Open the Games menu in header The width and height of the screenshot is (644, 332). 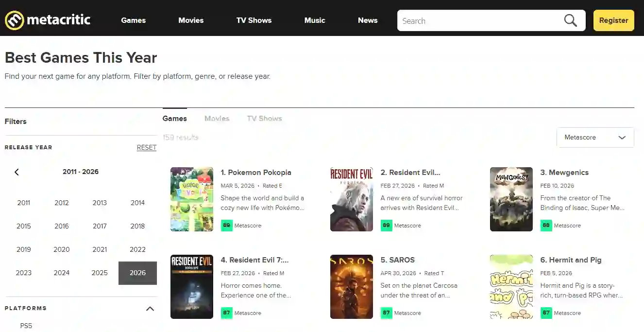point(134,20)
